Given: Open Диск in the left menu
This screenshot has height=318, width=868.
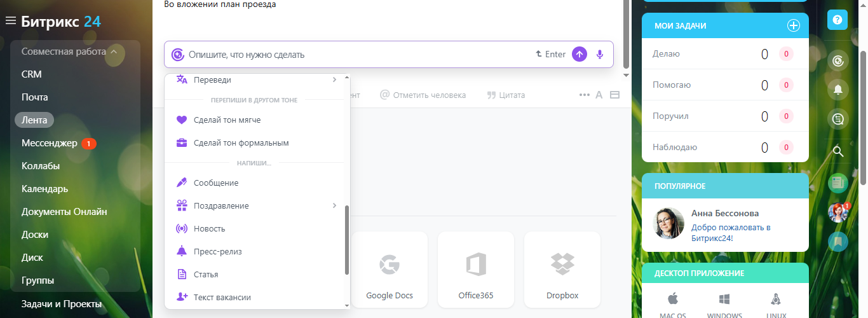Looking at the screenshot, I should coord(32,257).
